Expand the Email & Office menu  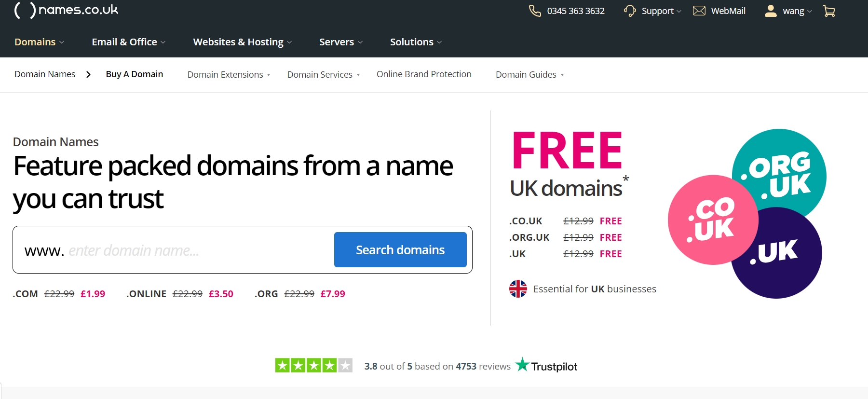129,42
